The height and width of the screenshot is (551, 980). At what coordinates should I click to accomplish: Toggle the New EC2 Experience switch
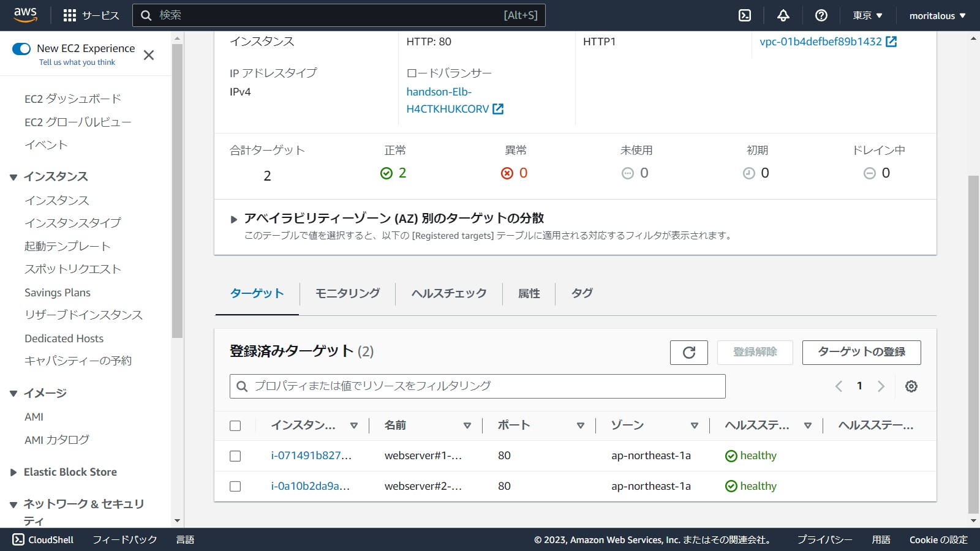pos(21,48)
